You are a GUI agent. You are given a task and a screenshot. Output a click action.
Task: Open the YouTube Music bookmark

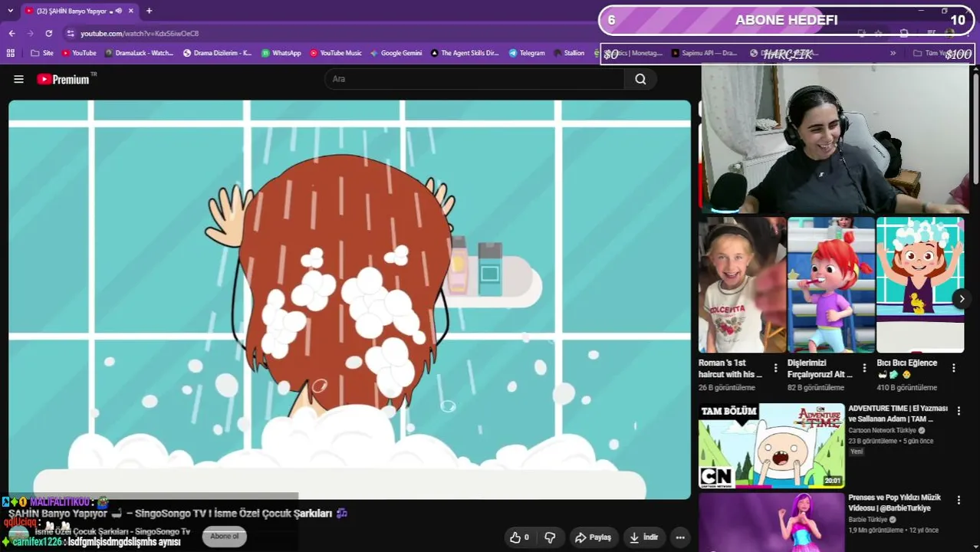pyautogui.click(x=336, y=53)
